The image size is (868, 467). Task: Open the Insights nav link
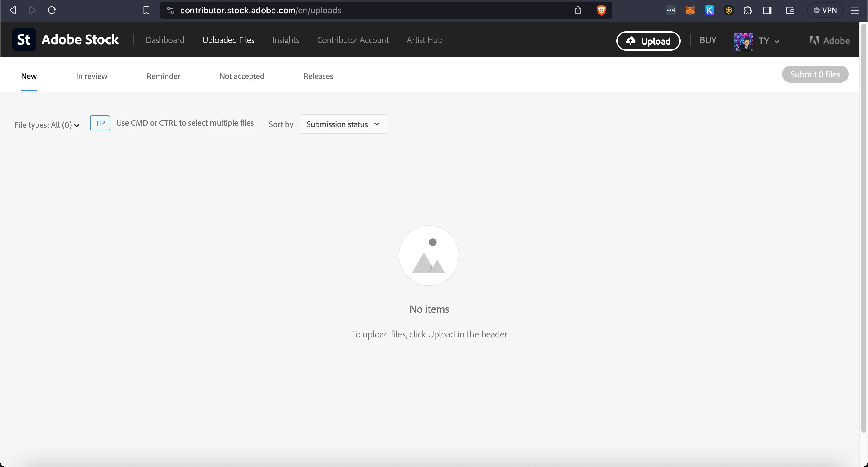coord(286,40)
